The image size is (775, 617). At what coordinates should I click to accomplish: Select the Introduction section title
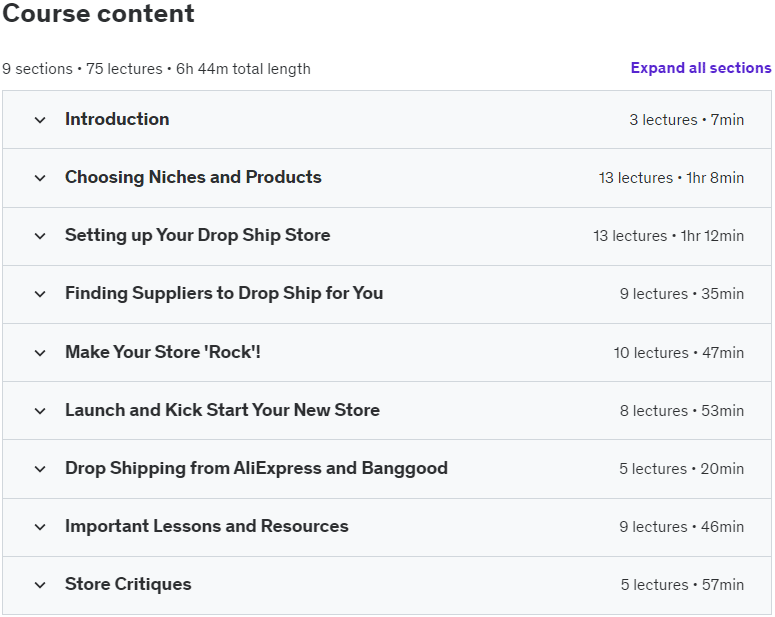point(117,119)
